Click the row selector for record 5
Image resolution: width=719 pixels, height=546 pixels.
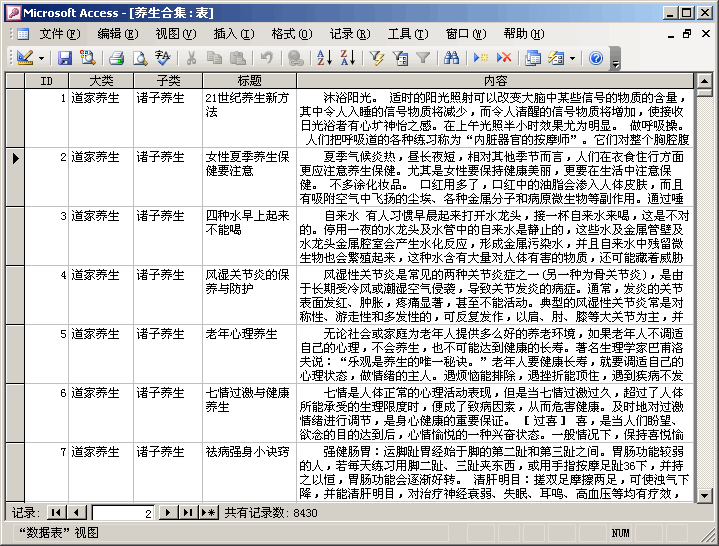point(15,354)
